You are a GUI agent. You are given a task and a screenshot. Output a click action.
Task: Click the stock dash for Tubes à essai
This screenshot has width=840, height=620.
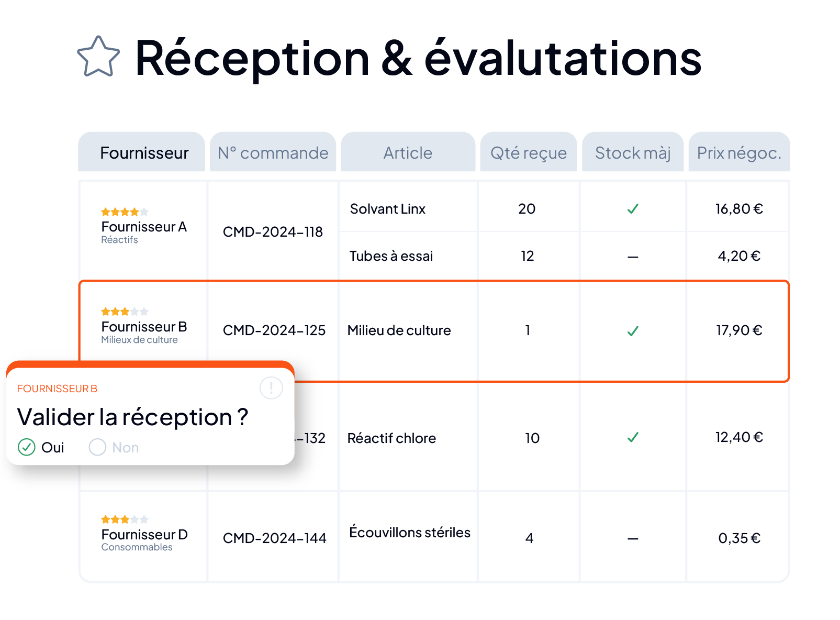coord(633,257)
